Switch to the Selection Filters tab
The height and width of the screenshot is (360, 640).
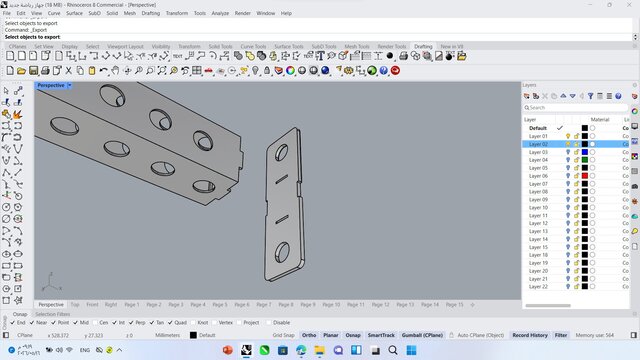[53, 314]
